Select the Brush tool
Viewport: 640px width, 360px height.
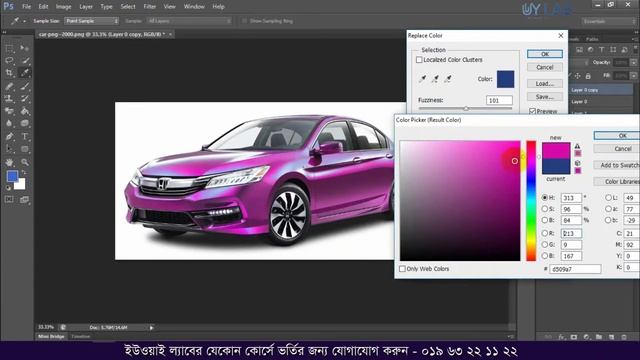24,86
